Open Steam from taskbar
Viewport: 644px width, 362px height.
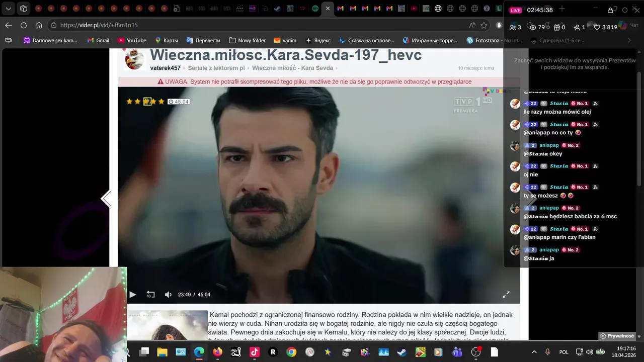[x=402, y=352]
